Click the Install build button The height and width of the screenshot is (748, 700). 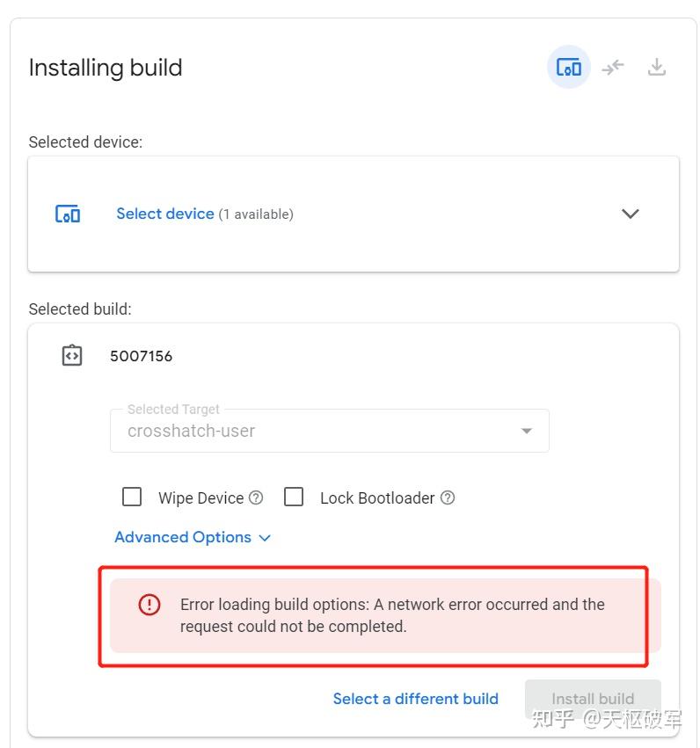click(x=593, y=699)
